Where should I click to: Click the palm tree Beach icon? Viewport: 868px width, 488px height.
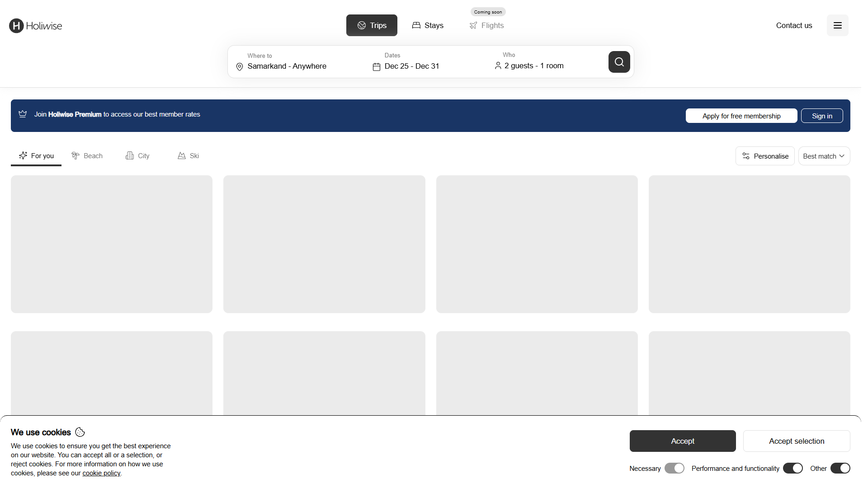pyautogui.click(x=75, y=155)
